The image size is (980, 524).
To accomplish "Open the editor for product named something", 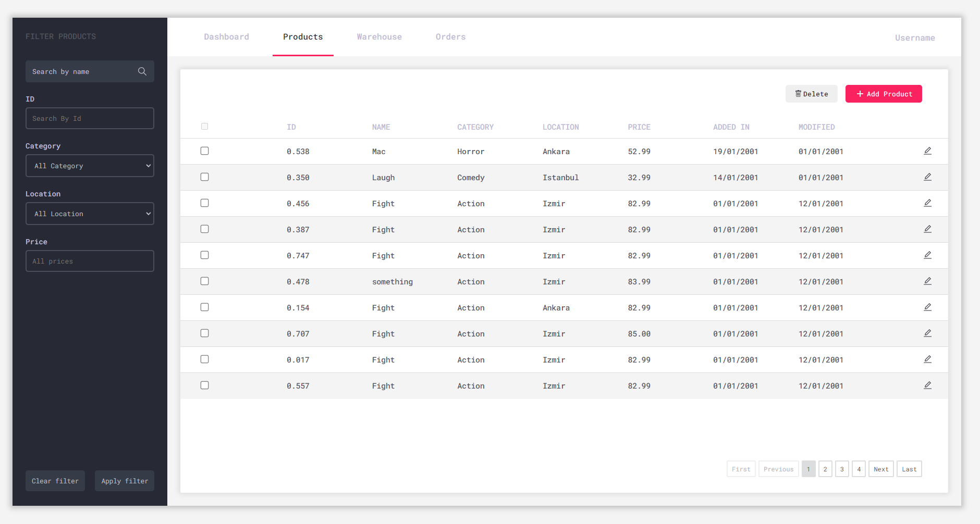I will tap(927, 281).
